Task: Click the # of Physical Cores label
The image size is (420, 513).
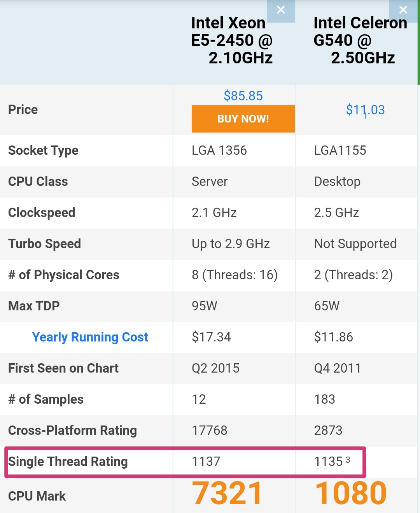Action: tap(64, 275)
